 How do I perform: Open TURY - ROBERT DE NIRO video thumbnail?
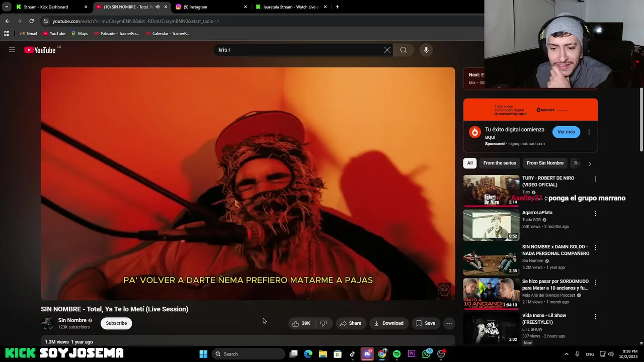tap(491, 191)
